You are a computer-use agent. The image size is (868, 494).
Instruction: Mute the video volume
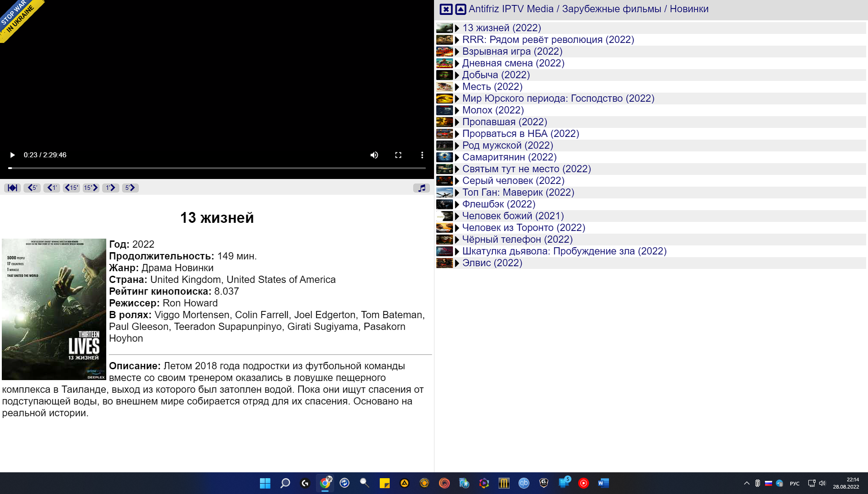tap(374, 155)
